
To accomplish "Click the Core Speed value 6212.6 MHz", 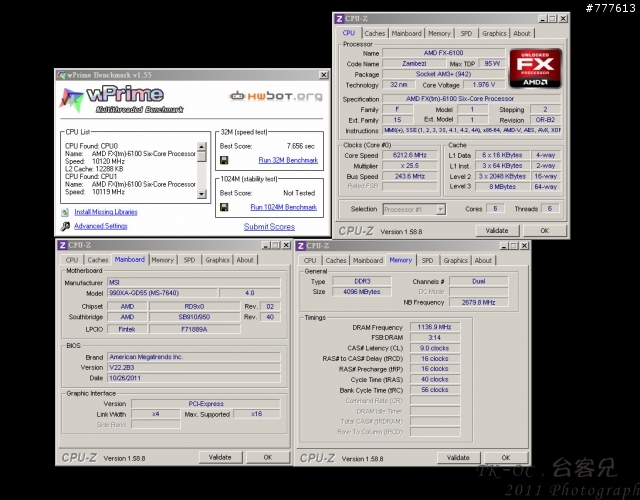I will click(409, 156).
